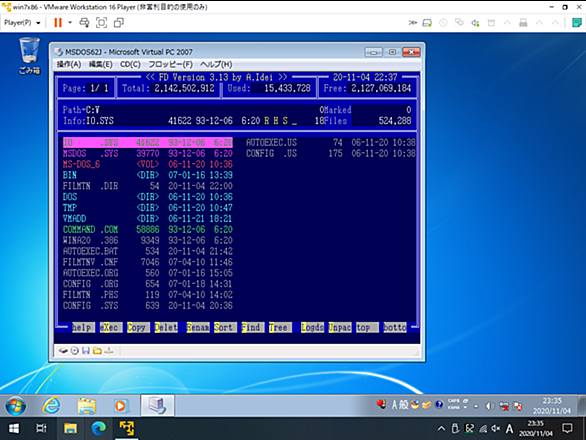Select the WINA20.386 file row
Image resolution: width=586 pixels, height=440 pixels.
point(148,240)
